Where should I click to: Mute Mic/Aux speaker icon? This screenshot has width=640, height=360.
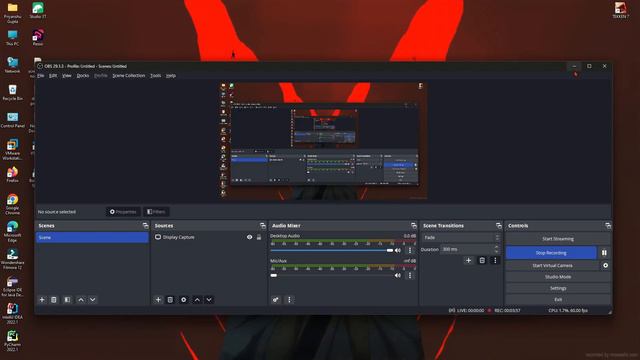click(x=398, y=276)
